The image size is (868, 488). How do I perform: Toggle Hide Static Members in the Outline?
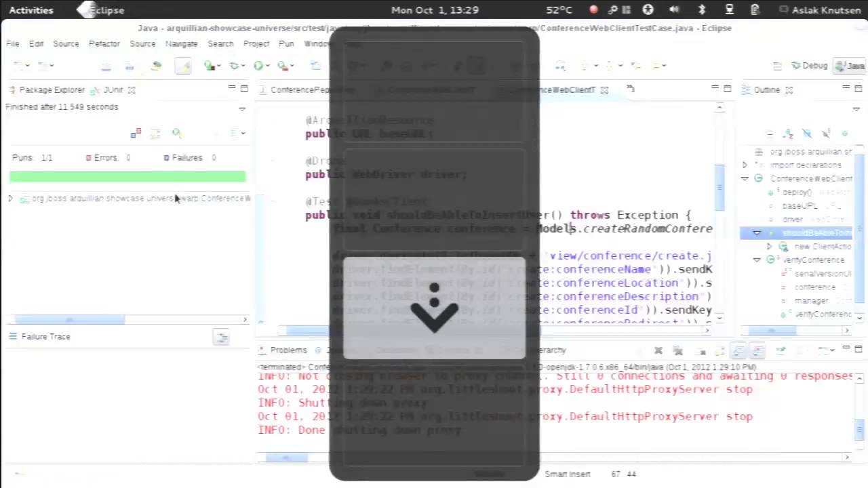[825, 134]
